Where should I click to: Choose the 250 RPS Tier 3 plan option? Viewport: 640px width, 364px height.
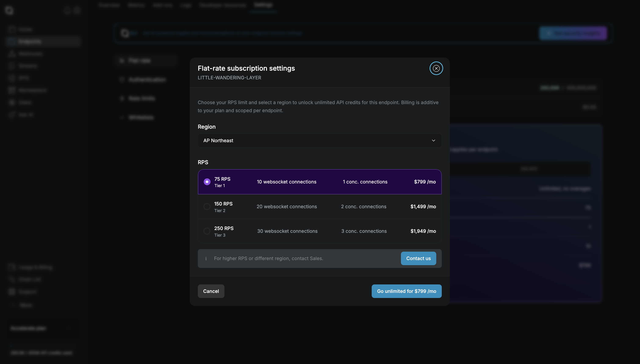tap(206, 231)
